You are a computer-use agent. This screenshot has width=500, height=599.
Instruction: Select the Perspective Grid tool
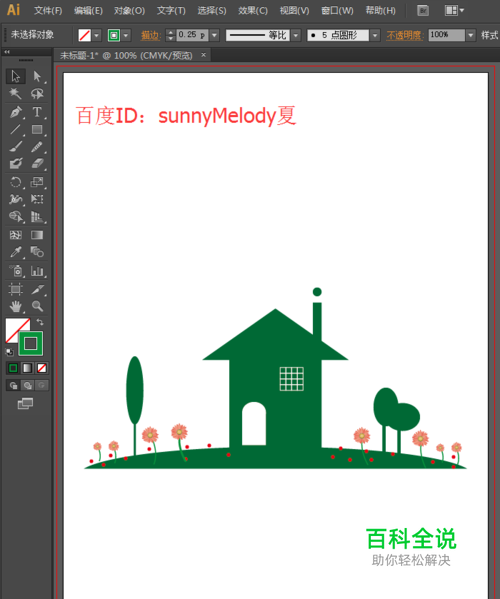(x=37, y=217)
